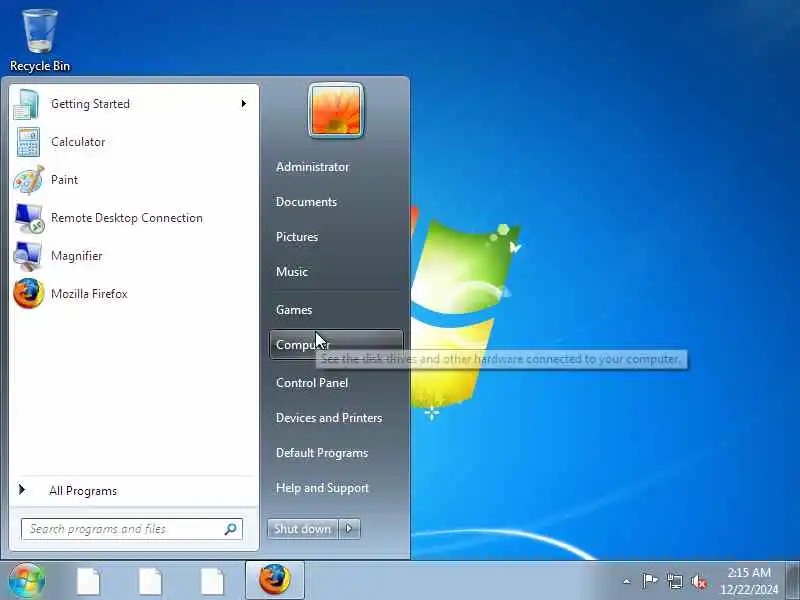This screenshot has height=600, width=800.
Task: Click the Shut down button
Action: (303, 529)
